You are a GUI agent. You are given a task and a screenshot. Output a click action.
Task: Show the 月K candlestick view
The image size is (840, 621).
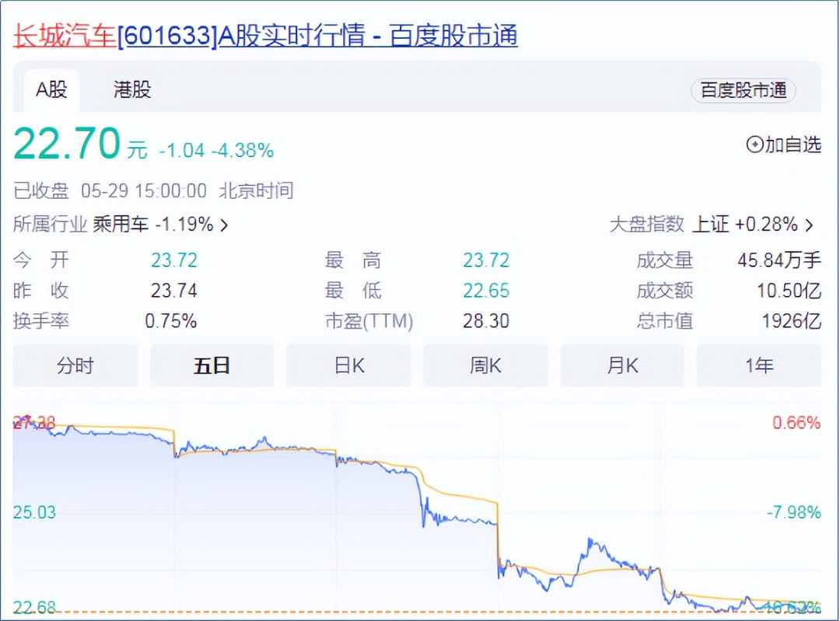[622, 365]
